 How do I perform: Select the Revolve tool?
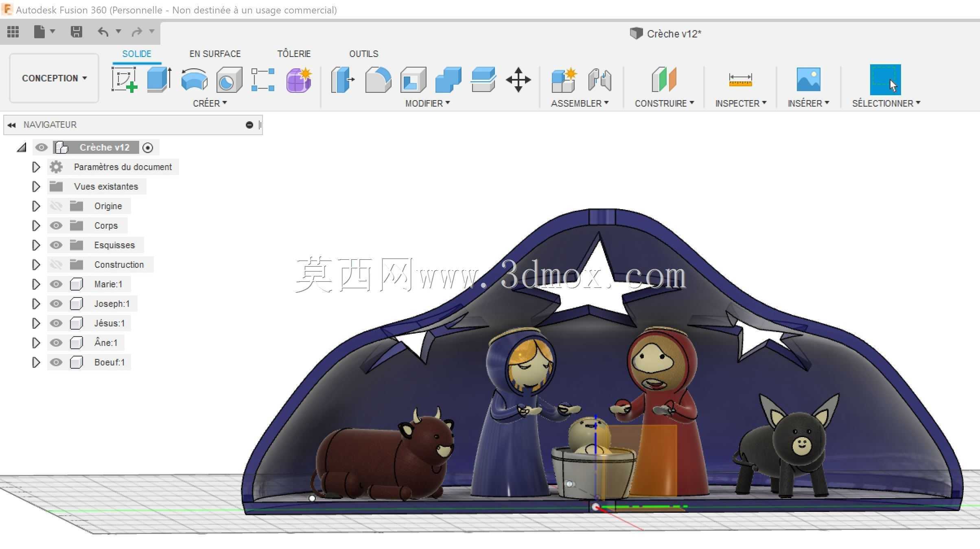(194, 80)
